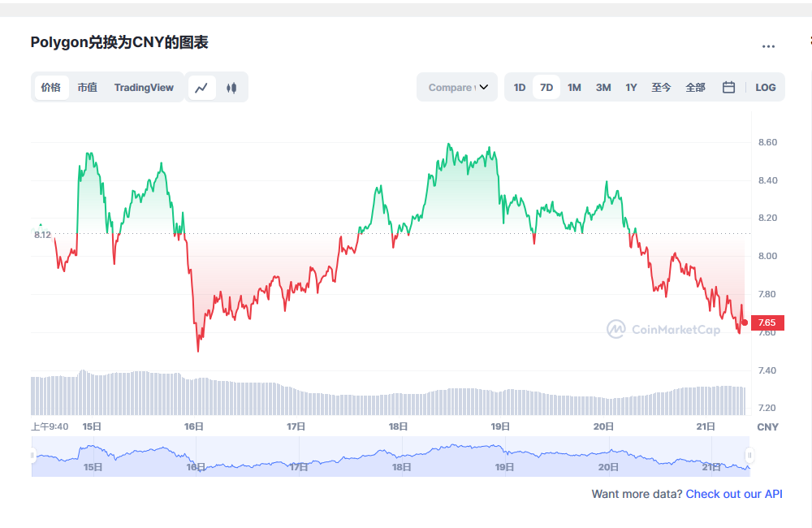The width and height of the screenshot is (812, 528).
Task: Select the 1M time range
Action: [574, 87]
